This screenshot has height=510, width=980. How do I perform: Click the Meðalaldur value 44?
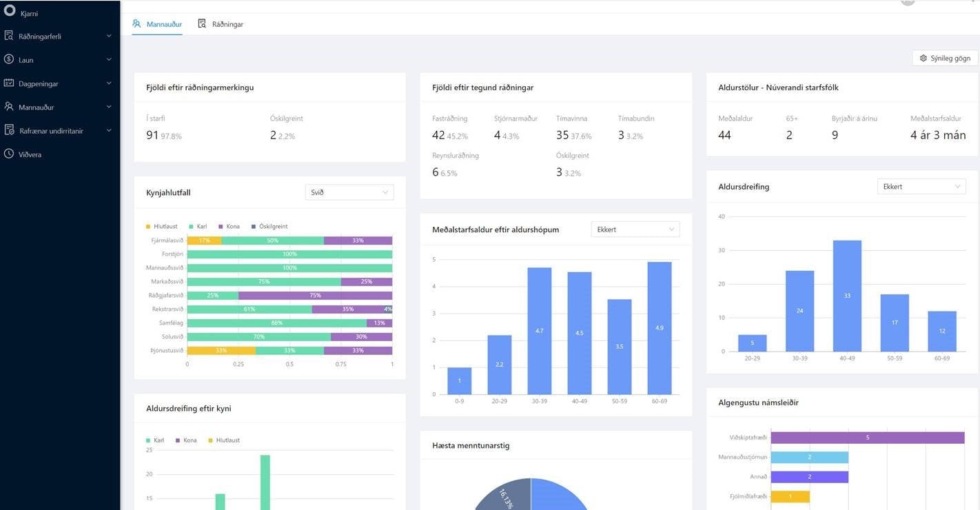pos(724,135)
